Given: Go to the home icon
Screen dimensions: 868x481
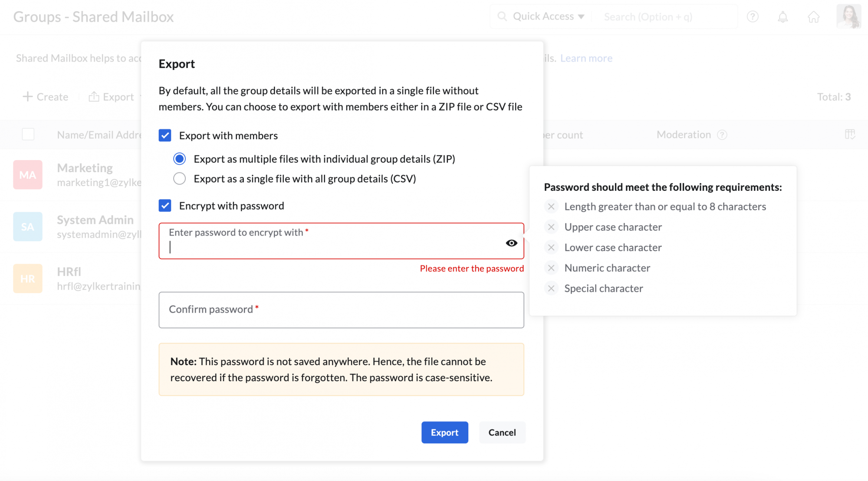Looking at the screenshot, I should (813, 17).
